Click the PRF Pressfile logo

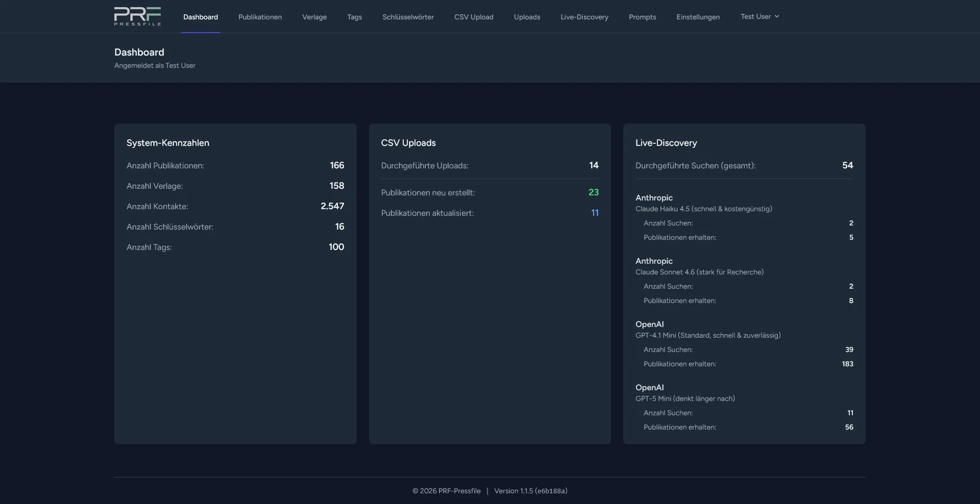137,16
